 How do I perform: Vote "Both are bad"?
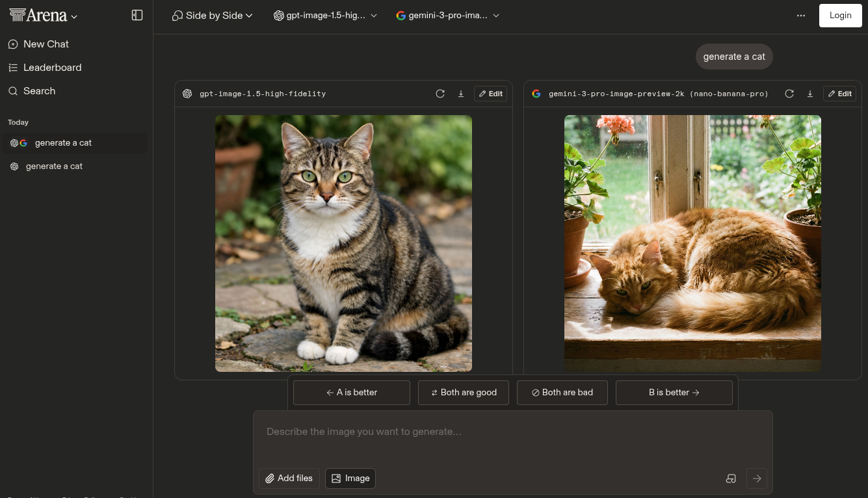pyautogui.click(x=562, y=393)
